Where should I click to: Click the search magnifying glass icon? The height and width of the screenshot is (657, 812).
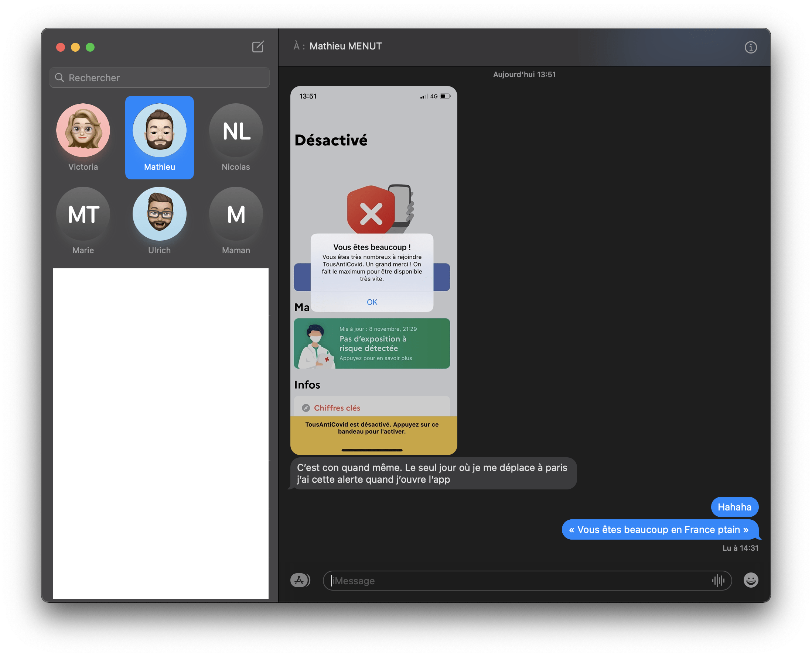pos(59,78)
